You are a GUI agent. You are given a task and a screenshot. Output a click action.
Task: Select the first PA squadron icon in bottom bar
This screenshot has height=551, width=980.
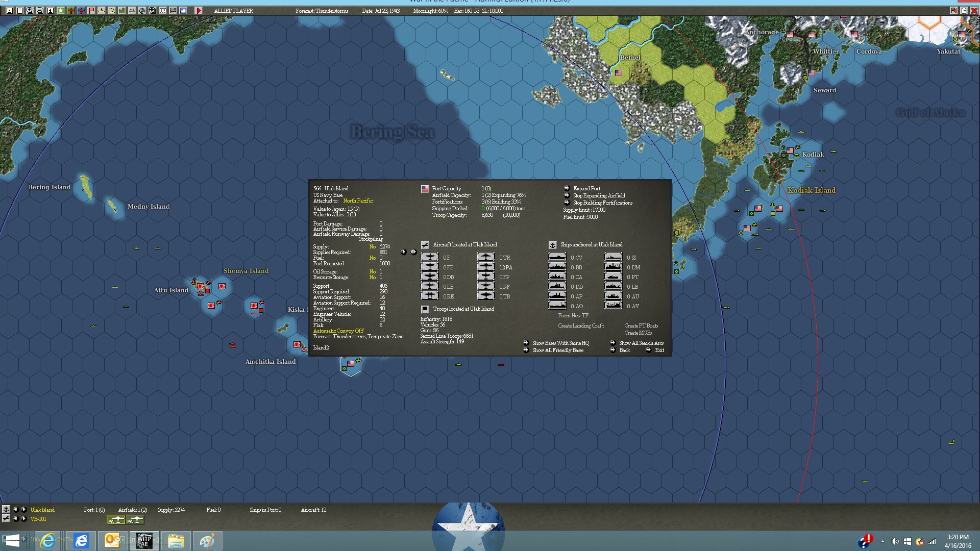pyautogui.click(x=116, y=520)
